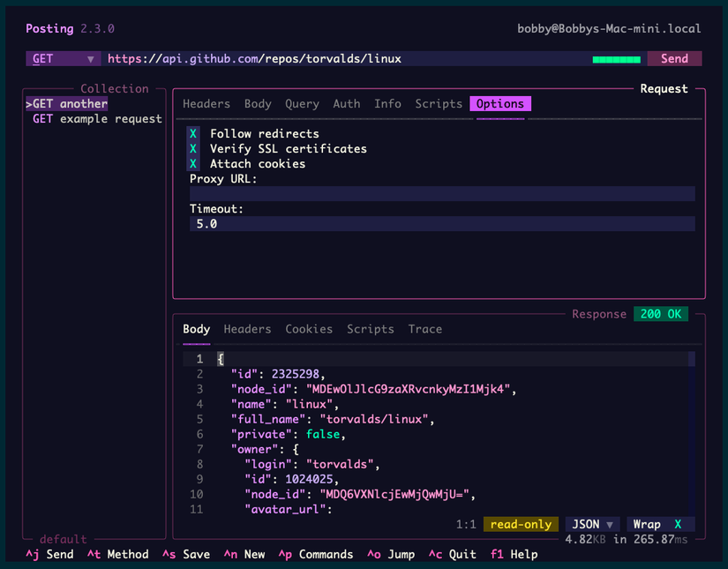
Task: Open the response Trace tab
Action: [424, 328]
